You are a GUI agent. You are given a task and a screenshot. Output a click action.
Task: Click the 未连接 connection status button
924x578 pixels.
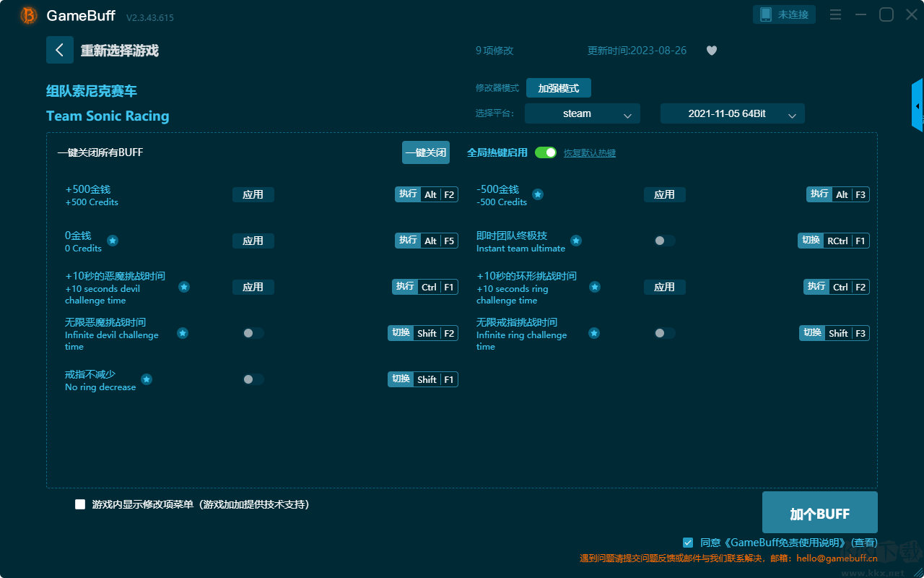pos(785,14)
